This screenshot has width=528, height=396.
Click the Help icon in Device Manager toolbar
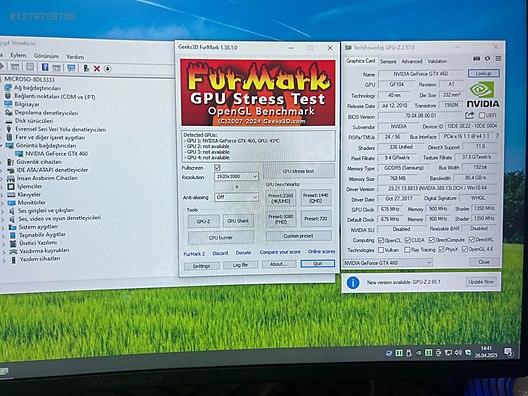tap(45, 67)
